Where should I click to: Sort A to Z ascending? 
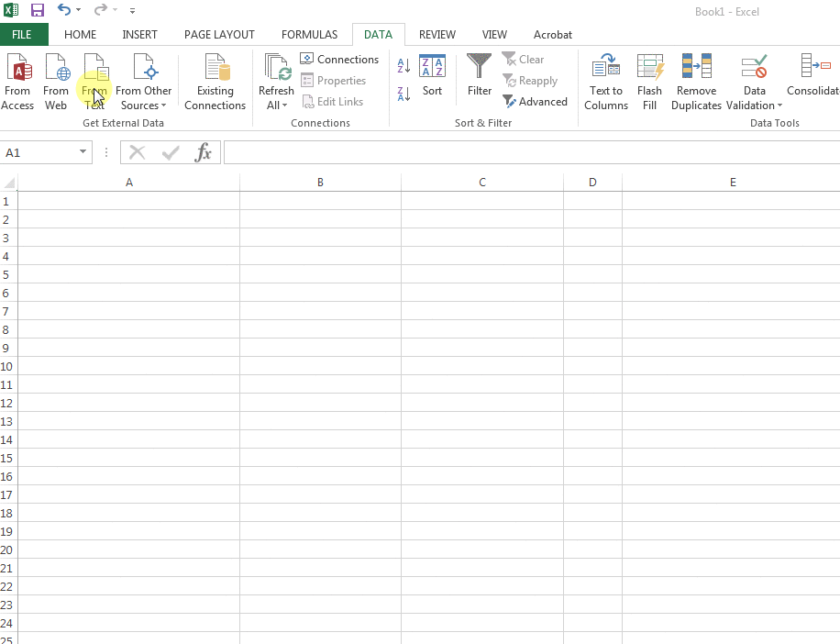click(x=403, y=66)
